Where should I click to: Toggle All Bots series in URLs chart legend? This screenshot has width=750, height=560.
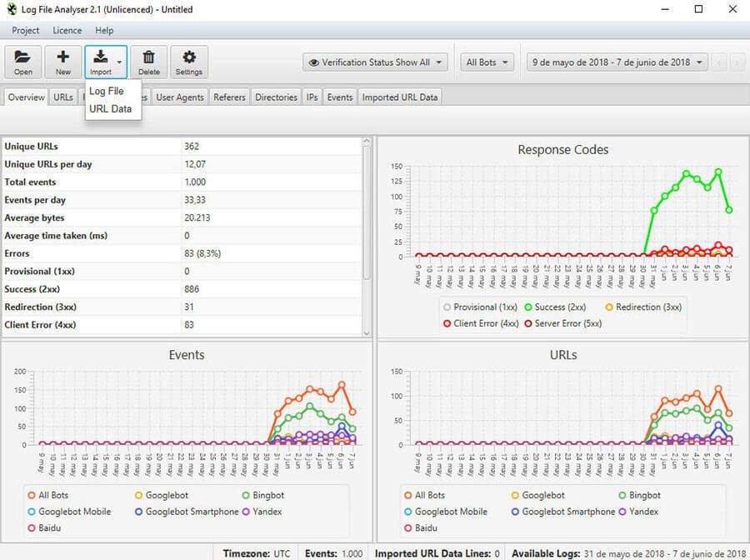pyautogui.click(x=424, y=495)
